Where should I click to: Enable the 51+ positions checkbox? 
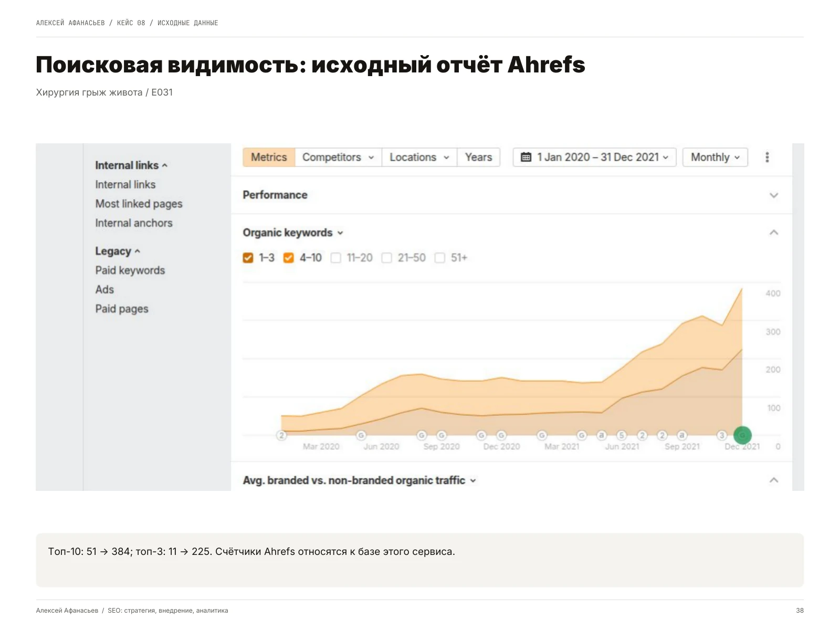tap(440, 258)
